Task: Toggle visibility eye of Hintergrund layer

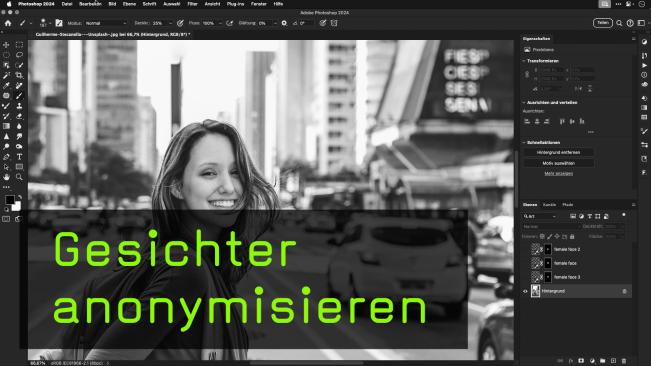Action: coord(525,291)
